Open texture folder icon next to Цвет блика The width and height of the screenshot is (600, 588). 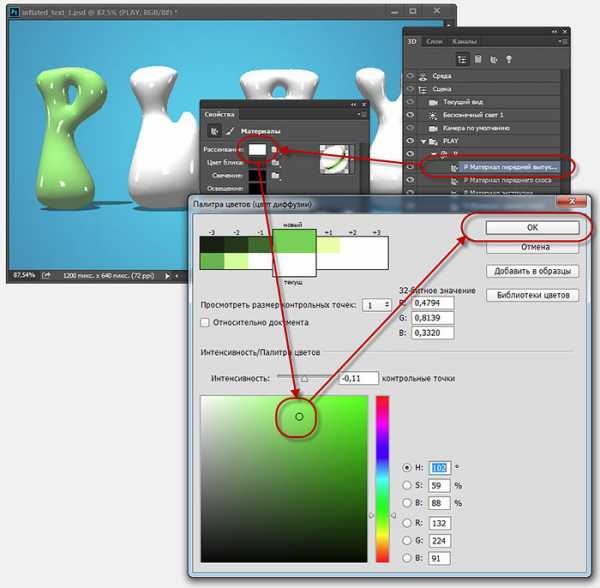pyautogui.click(x=275, y=163)
